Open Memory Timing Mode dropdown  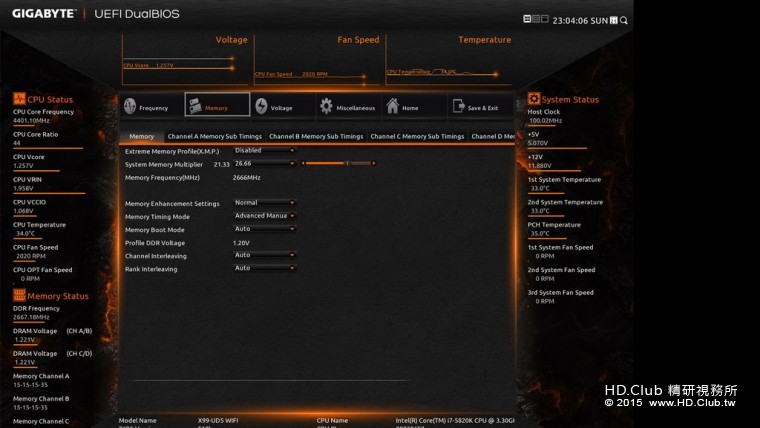[264, 216]
